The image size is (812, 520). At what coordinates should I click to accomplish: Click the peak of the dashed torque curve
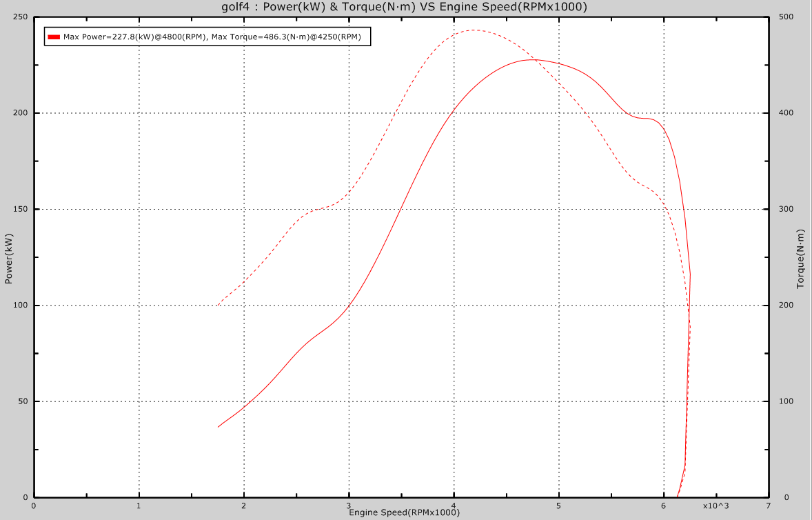click(475, 30)
